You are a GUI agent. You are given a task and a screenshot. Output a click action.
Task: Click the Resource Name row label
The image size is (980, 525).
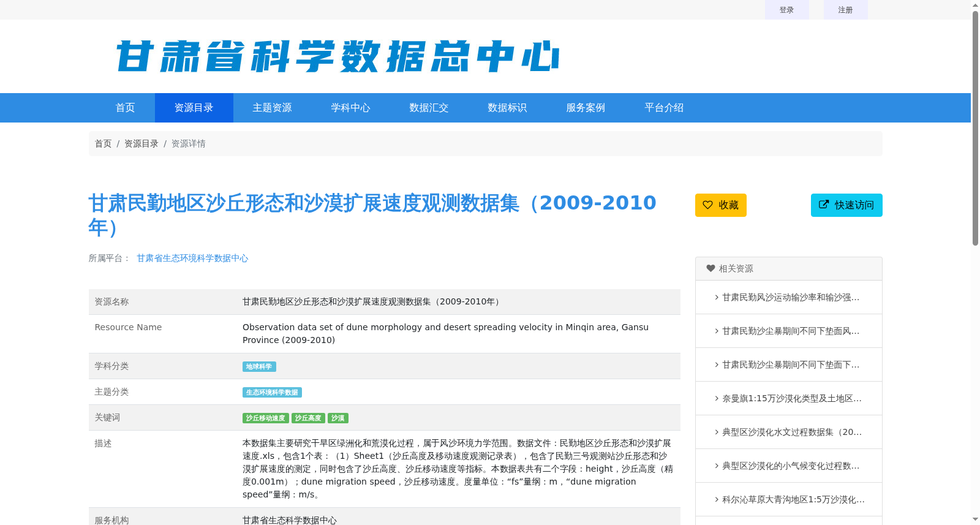(129, 328)
